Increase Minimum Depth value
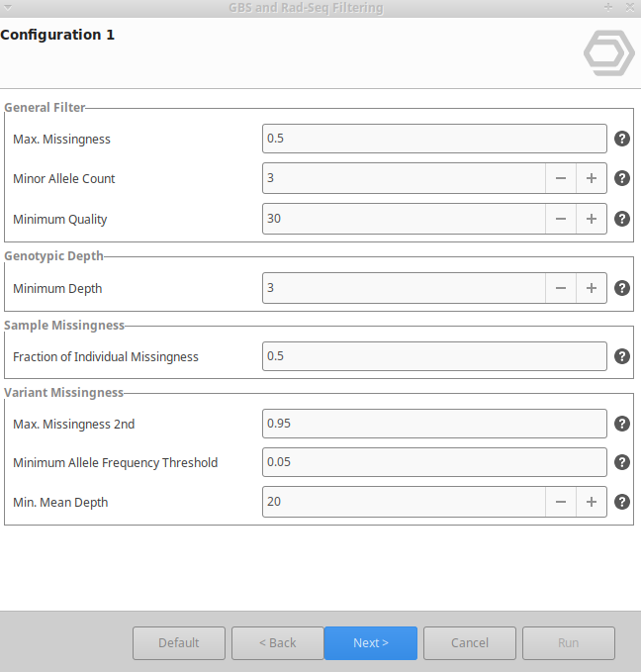Viewport: 641px width, 672px height. 592,288
